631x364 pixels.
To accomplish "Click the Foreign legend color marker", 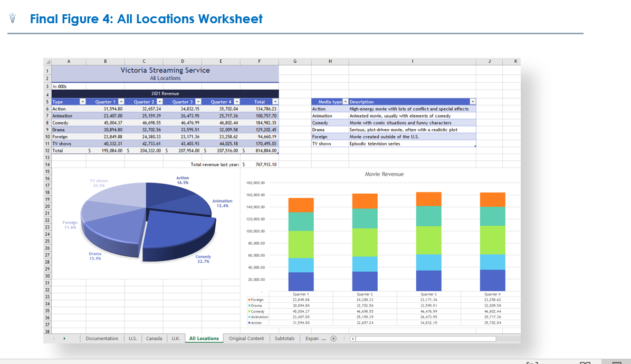I will click(x=250, y=300).
